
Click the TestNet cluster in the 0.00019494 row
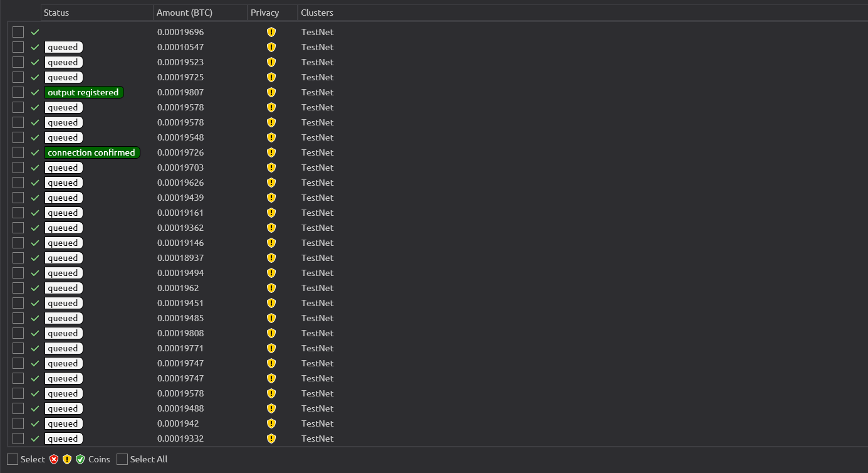[x=317, y=273]
